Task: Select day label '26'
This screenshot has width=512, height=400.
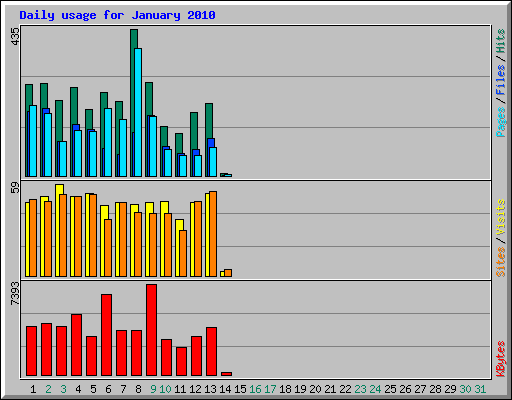Action: (x=405, y=389)
